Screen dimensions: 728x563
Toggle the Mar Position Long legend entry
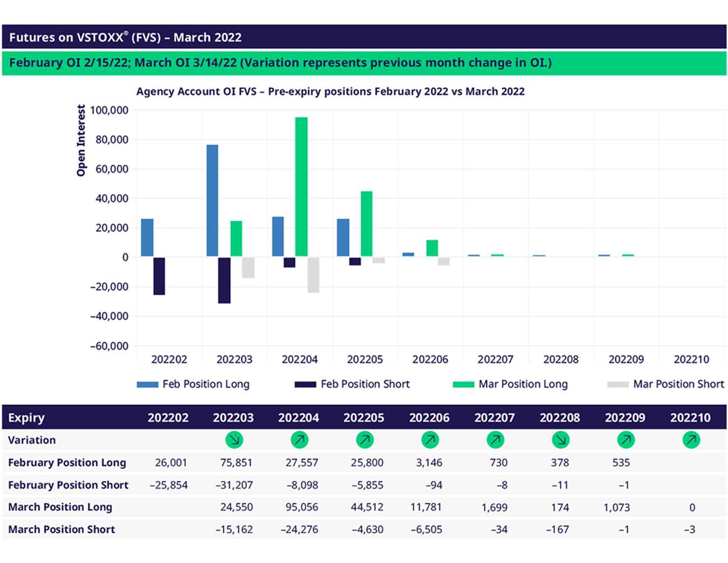point(511,384)
